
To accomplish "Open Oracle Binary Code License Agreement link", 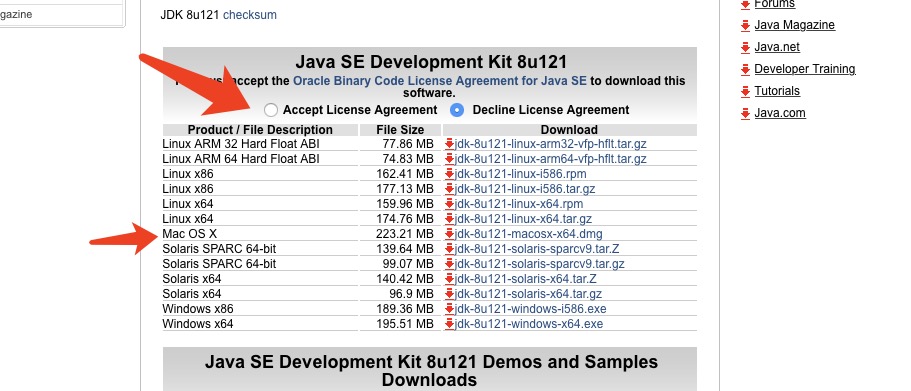I will click(440, 81).
